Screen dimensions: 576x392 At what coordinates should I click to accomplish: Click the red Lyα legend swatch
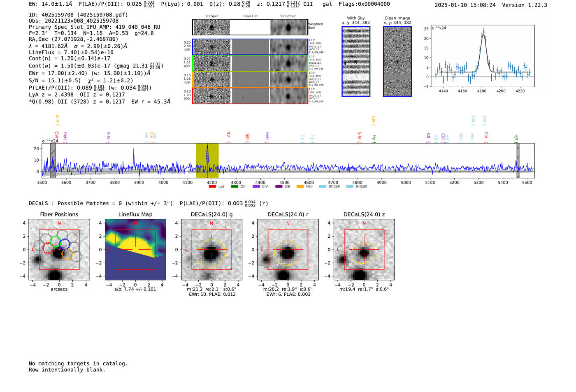tap(212, 186)
